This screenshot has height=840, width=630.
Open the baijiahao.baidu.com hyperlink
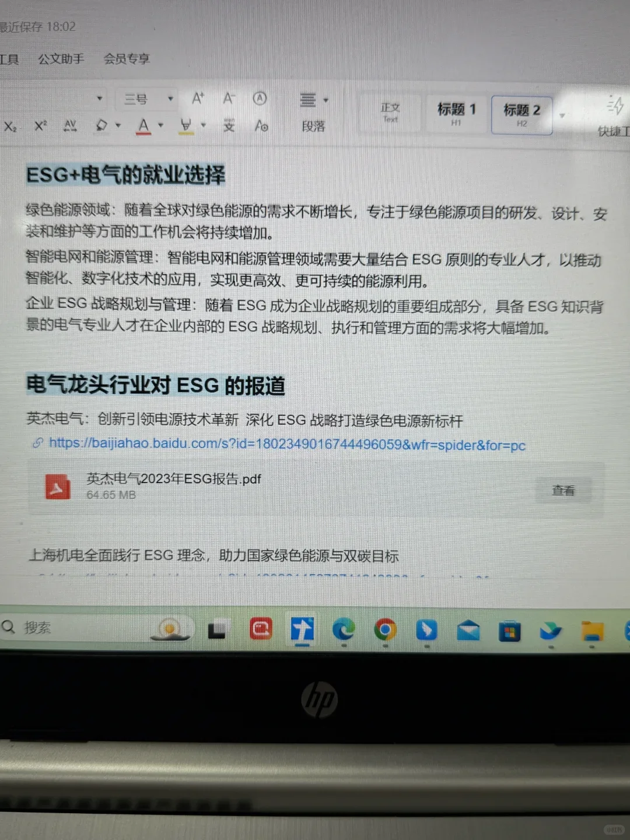pyautogui.click(x=287, y=444)
